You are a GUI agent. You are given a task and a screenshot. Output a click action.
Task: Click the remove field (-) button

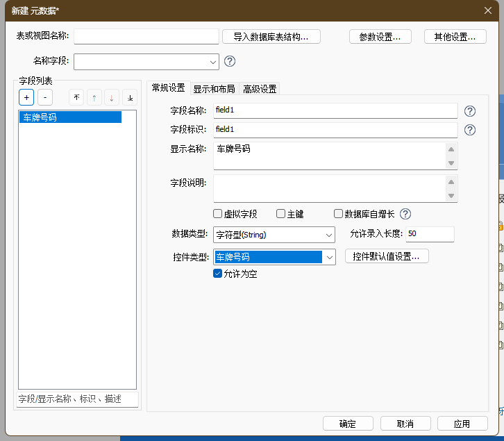click(44, 98)
